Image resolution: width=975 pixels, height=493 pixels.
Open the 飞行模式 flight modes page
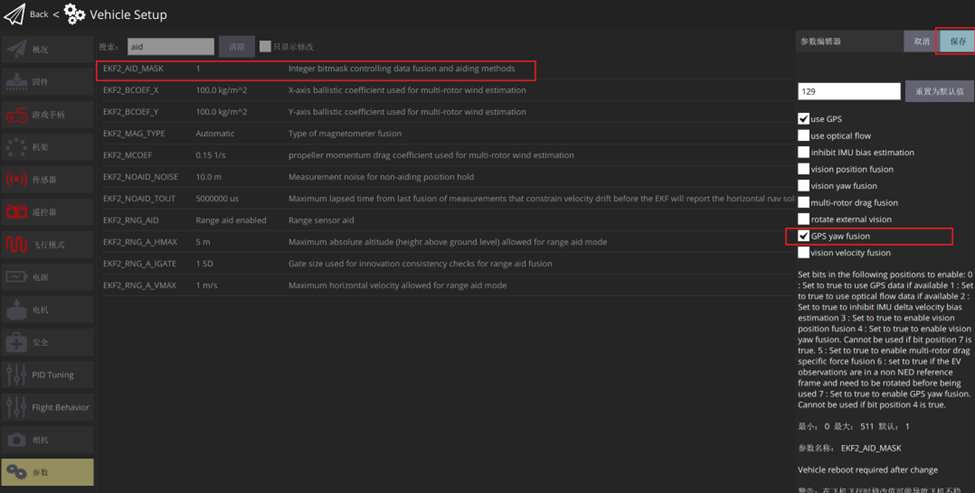(47, 245)
